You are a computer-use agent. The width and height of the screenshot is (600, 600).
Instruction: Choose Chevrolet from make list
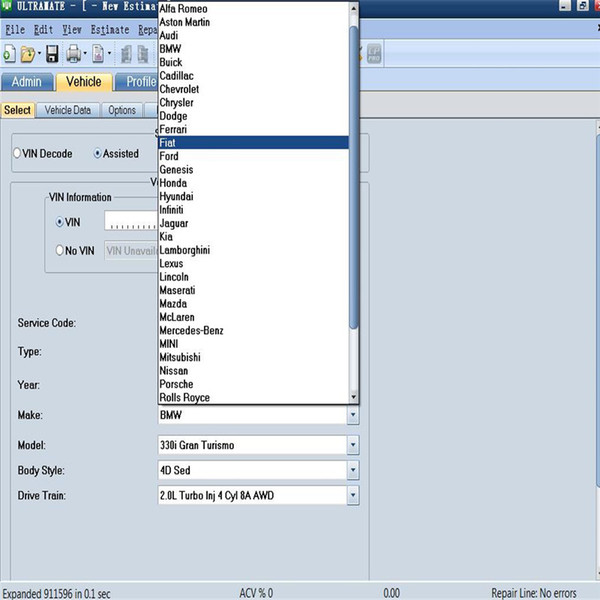pos(253,89)
